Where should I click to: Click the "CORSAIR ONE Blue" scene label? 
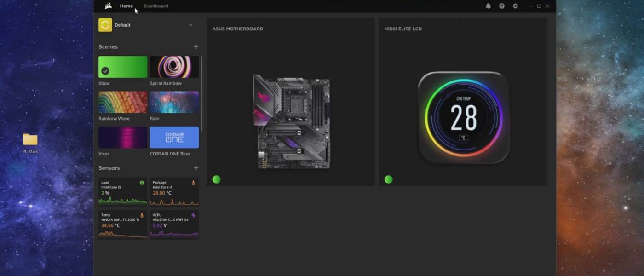tap(170, 154)
